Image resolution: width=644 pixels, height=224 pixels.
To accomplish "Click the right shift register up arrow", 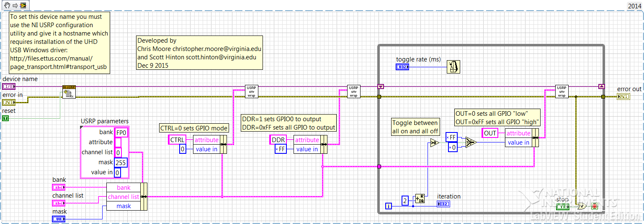I will coord(602,87).
